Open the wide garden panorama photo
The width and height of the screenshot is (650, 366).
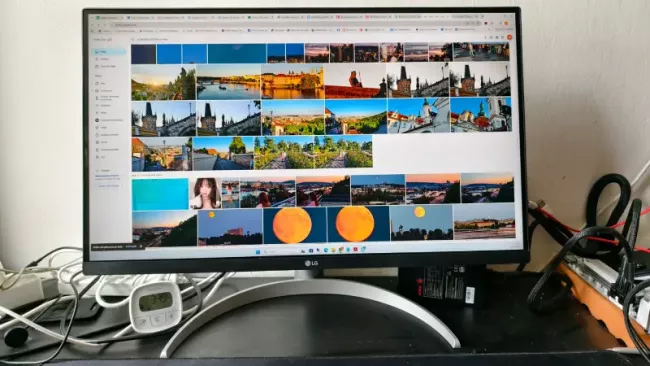coord(313,152)
